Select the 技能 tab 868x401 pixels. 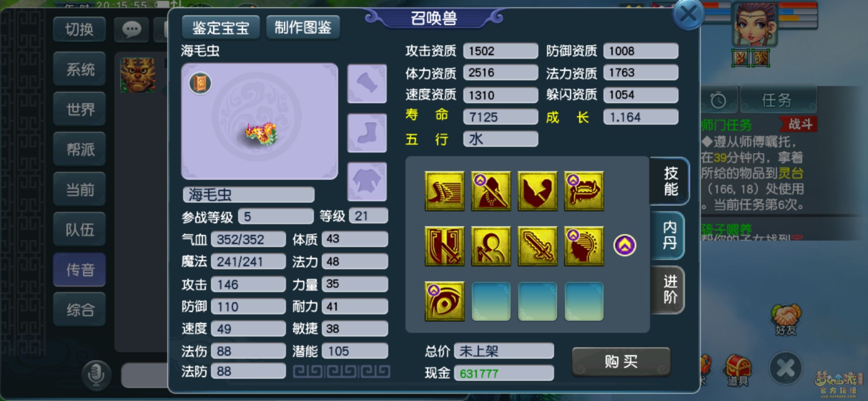pyautogui.click(x=670, y=181)
